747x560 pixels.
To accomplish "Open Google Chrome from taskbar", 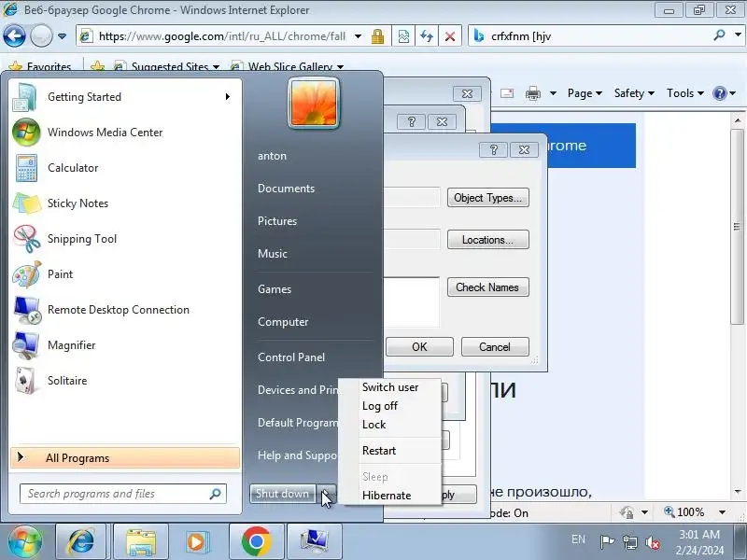I will click(256, 542).
